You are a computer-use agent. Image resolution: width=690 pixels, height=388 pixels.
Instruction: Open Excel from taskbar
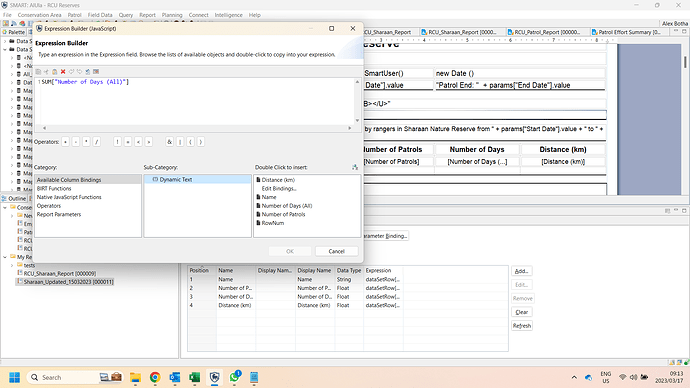195,377
